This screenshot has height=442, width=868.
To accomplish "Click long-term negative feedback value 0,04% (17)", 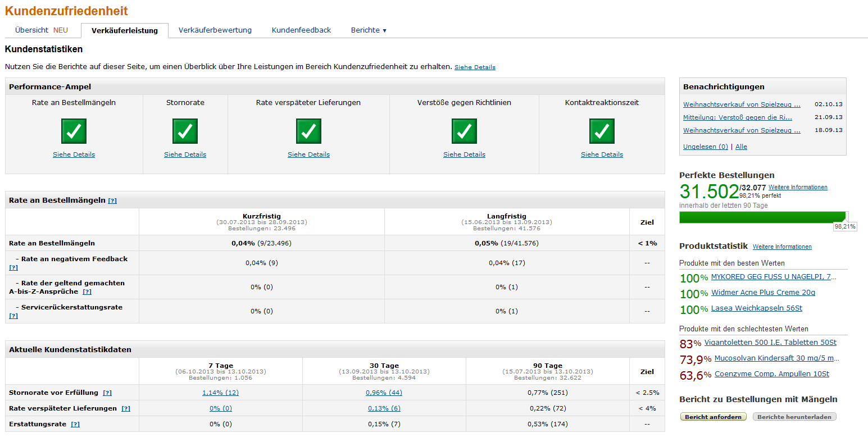I will coord(507,263).
